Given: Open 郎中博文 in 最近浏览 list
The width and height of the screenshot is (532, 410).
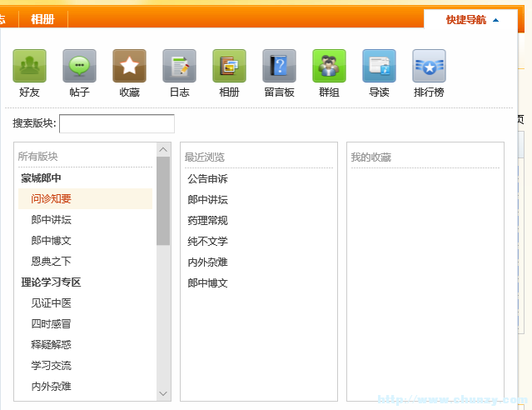Looking at the screenshot, I should (207, 283).
